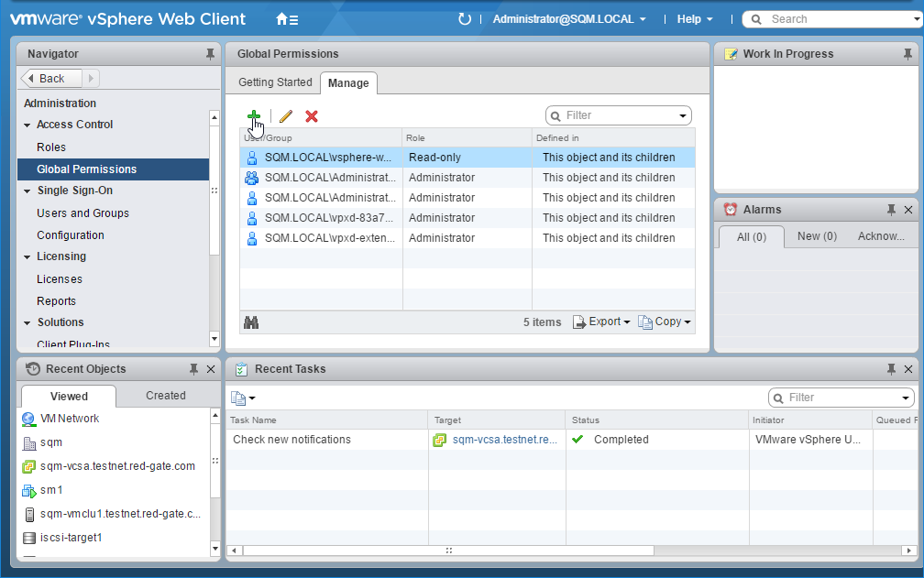
Task: Open the Copy dropdown
Action: click(665, 322)
